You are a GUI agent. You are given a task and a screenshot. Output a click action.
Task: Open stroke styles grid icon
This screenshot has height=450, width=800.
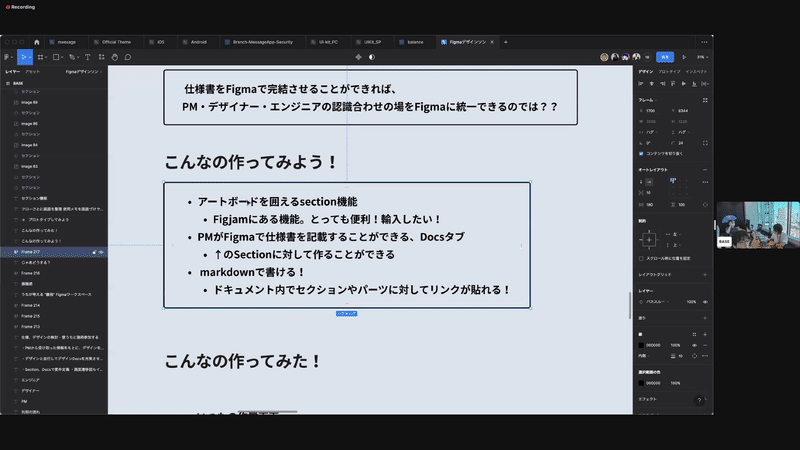coord(694,334)
